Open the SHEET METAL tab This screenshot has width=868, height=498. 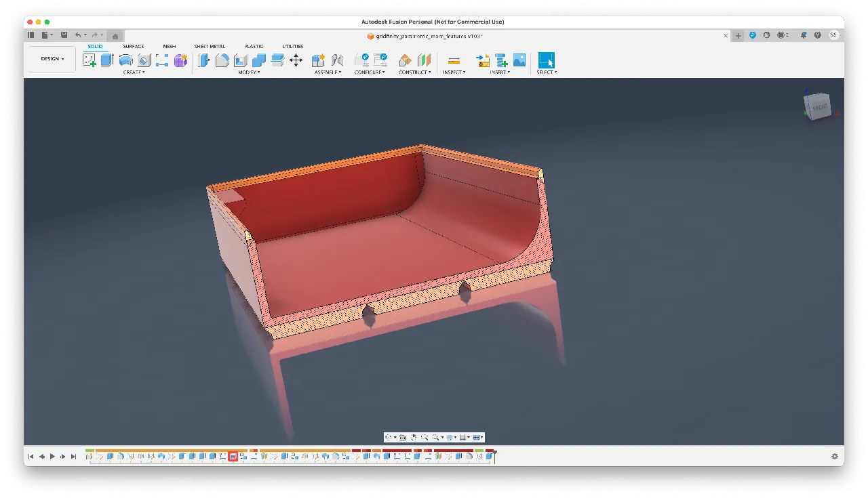210,46
